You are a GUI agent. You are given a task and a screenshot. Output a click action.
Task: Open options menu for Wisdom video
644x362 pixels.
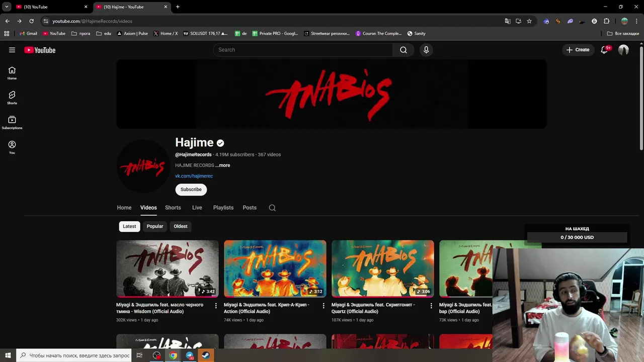point(216,306)
